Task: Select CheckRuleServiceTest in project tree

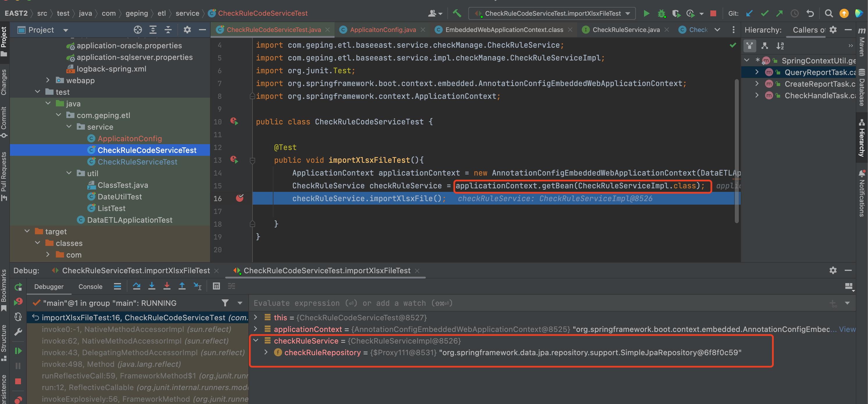Action: coord(137,162)
